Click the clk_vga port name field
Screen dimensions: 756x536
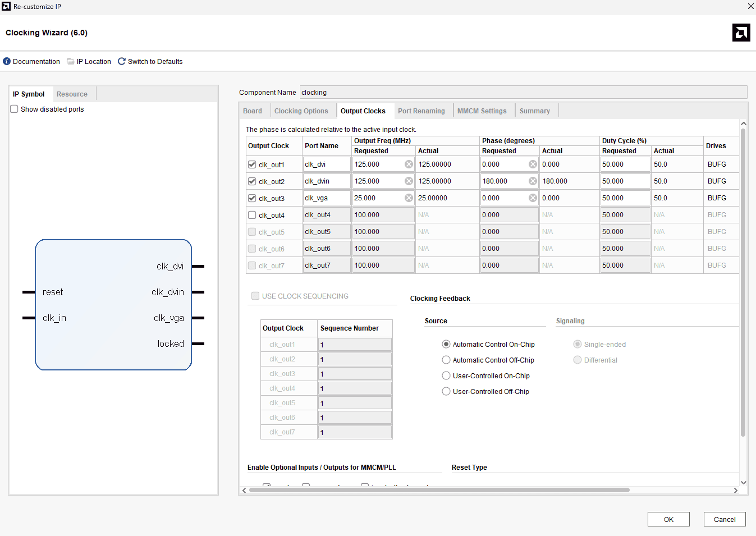pyautogui.click(x=326, y=198)
